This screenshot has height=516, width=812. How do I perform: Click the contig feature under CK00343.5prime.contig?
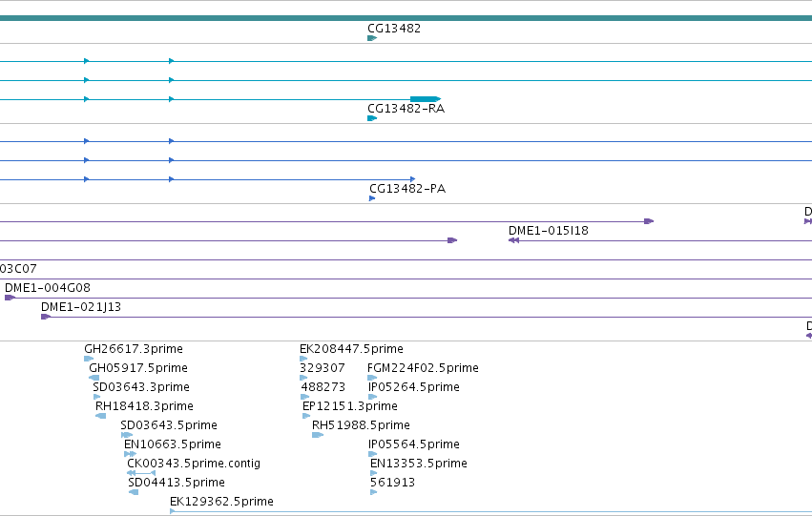click(x=141, y=473)
